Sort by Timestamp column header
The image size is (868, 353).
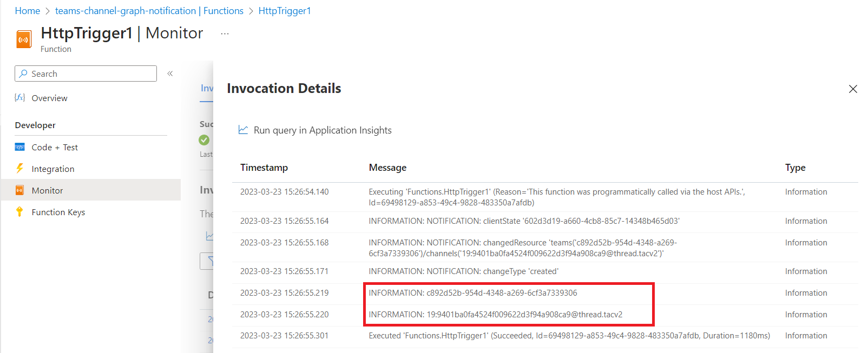(x=264, y=168)
